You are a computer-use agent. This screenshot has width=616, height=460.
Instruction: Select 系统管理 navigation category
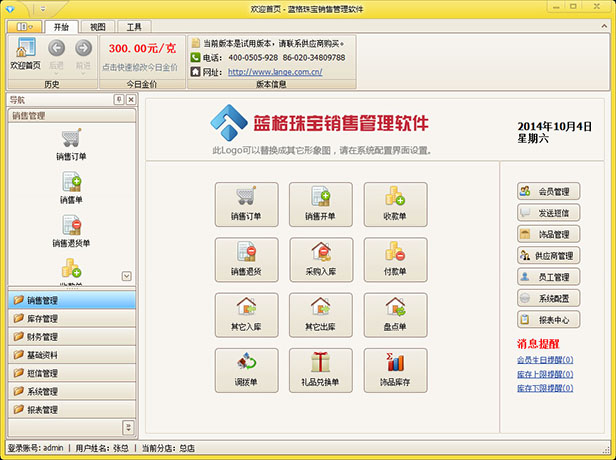tap(72, 391)
